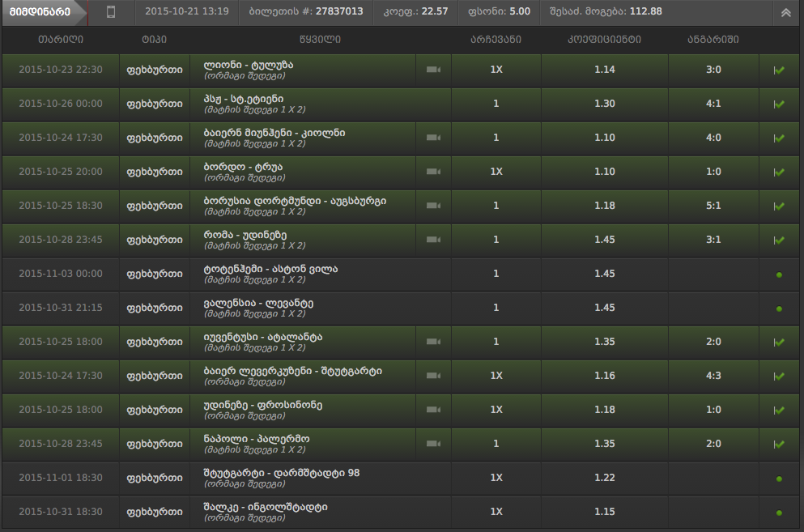Click won checkmark for იუვენტუსი - ატალანტა
Screen dimensions: 804x532
[779, 343]
